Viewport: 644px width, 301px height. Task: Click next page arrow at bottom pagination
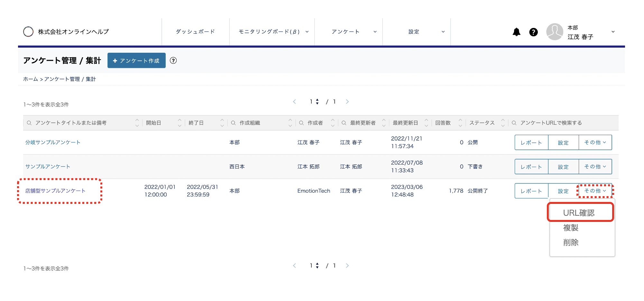[347, 266]
